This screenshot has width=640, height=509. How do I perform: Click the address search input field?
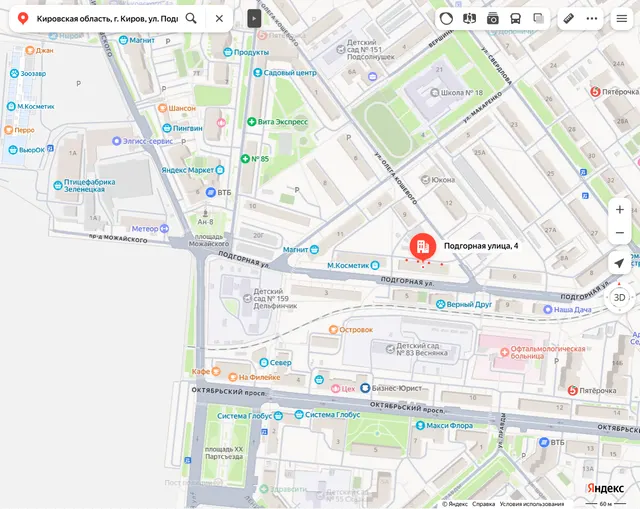click(107, 19)
